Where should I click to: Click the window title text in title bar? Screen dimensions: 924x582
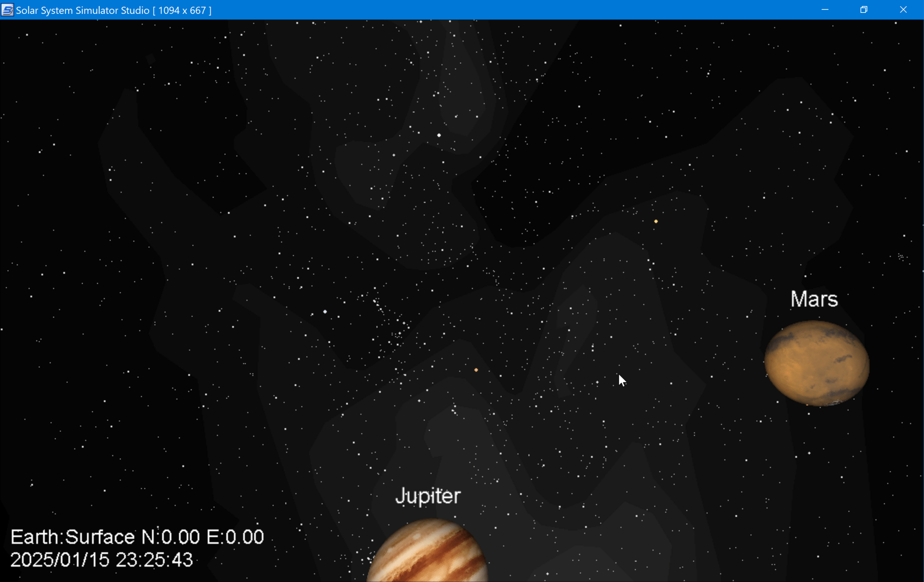coord(113,10)
